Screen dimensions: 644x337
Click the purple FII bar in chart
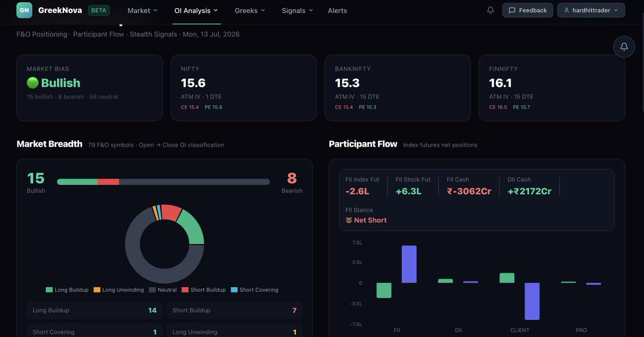tap(409, 265)
